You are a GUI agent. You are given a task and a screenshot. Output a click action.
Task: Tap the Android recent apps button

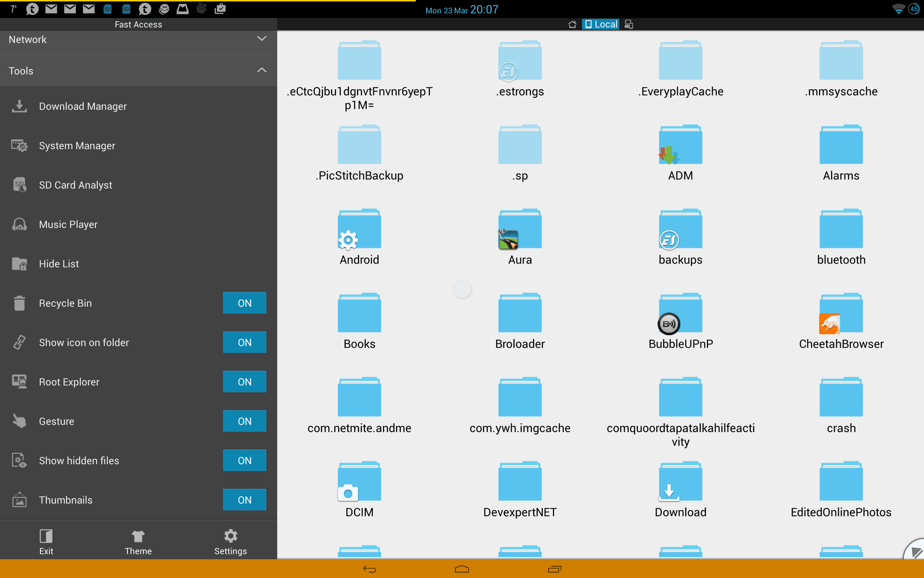(x=554, y=569)
